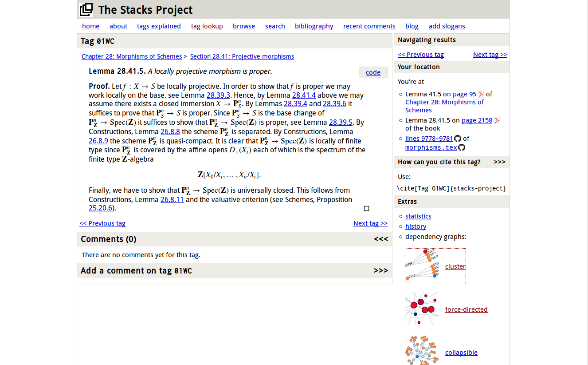
Task: Open Lemma 28.39.3 reference link
Action: coord(218,95)
